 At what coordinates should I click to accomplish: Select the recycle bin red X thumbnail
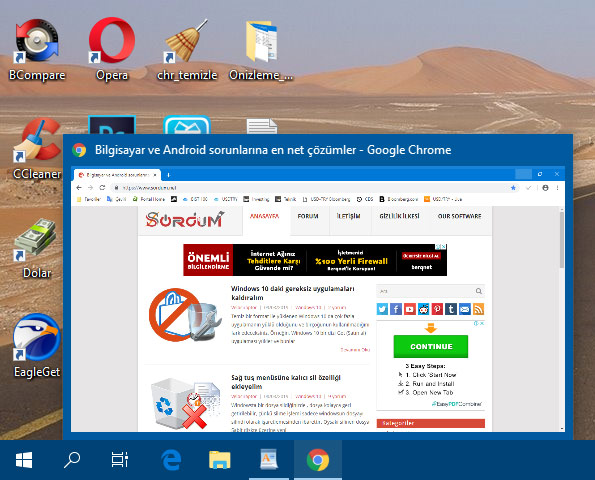tap(185, 404)
